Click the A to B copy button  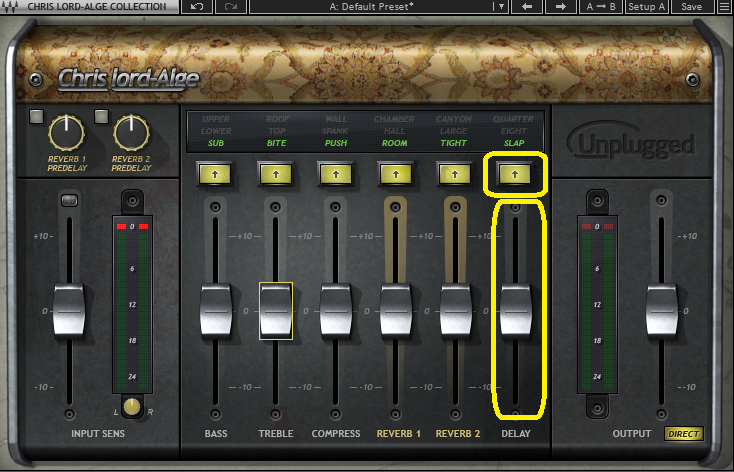point(601,7)
